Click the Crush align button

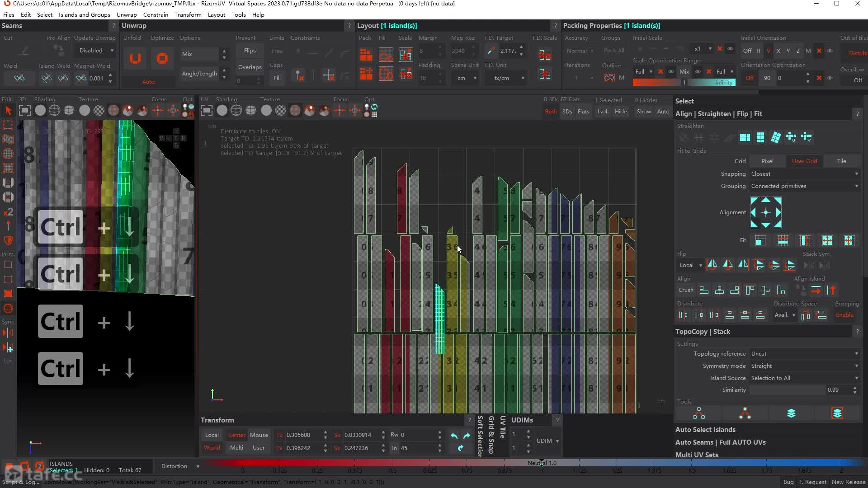tap(685, 290)
